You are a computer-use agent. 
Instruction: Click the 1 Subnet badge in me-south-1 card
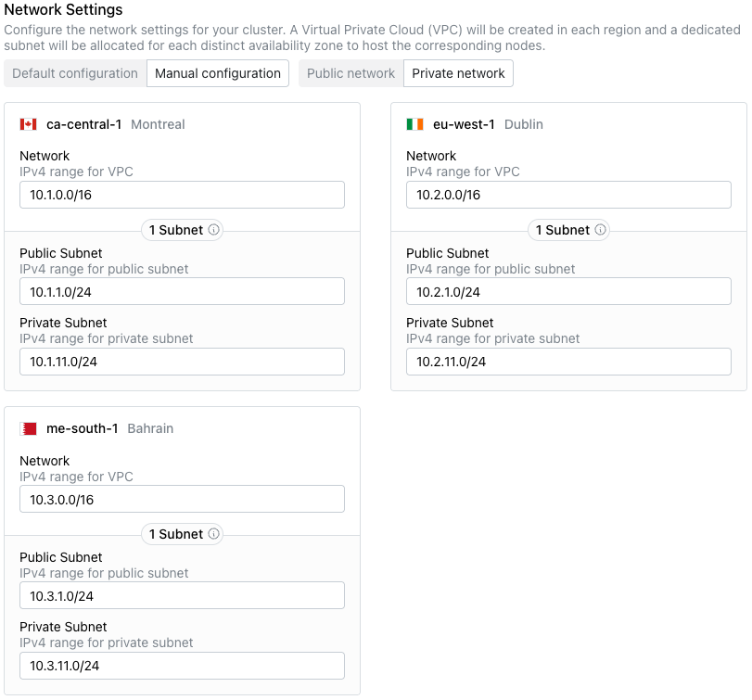[182, 534]
